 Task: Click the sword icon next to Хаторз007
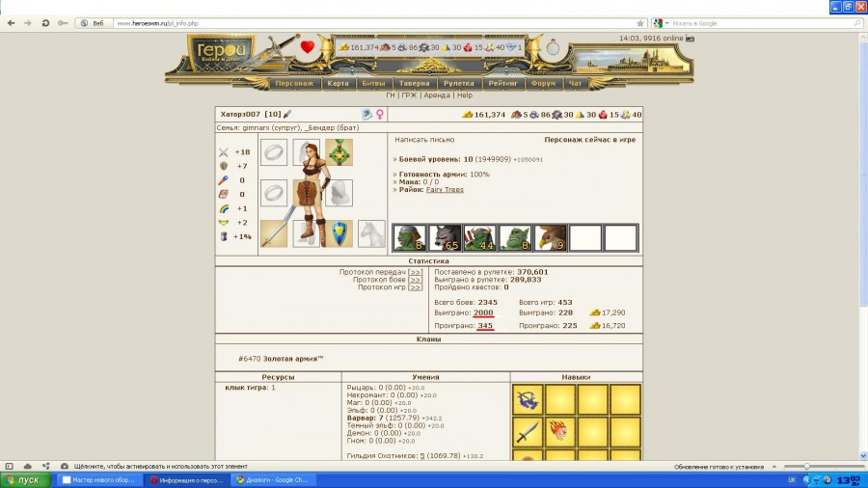286,114
